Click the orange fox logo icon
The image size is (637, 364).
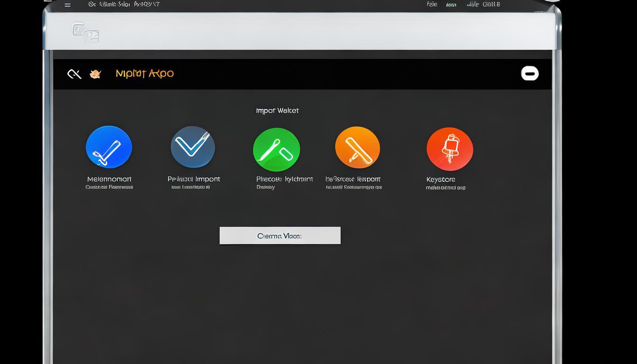click(x=95, y=73)
